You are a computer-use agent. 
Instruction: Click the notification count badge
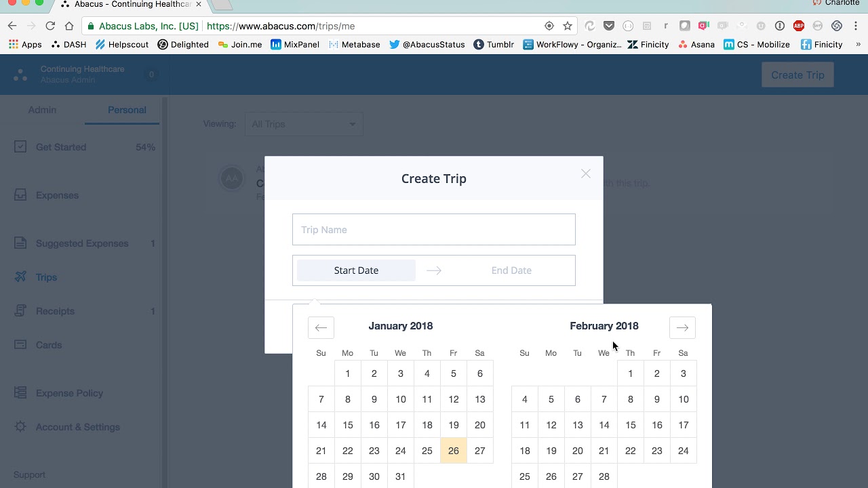click(x=151, y=75)
